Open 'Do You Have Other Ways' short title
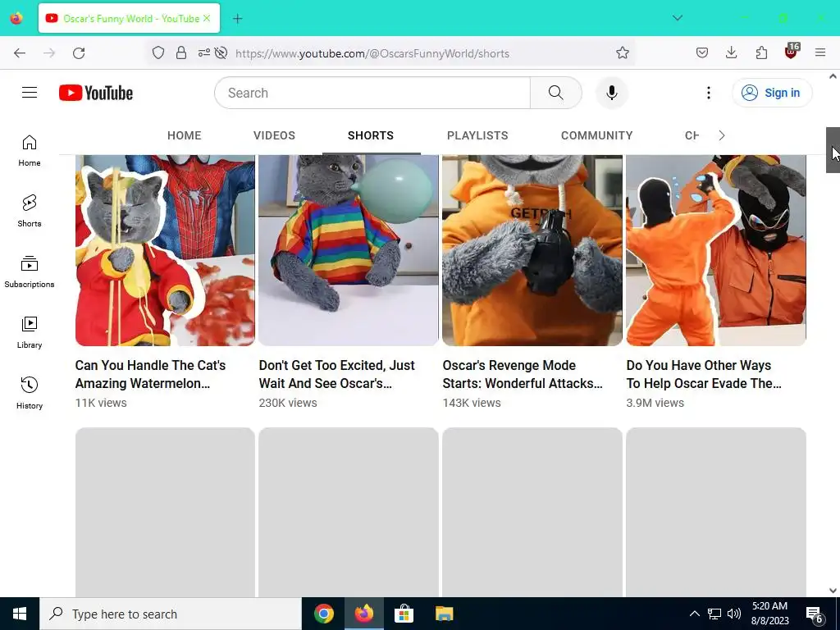 point(704,374)
